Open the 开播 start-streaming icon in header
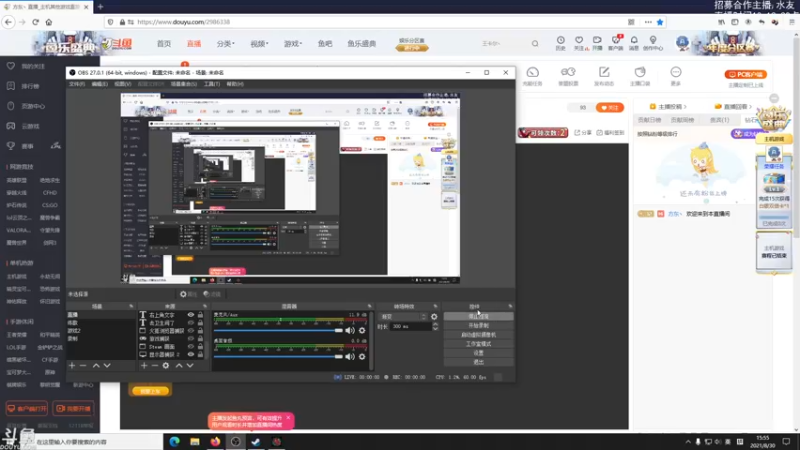The width and height of the screenshot is (800, 450). click(x=597, y=43)
